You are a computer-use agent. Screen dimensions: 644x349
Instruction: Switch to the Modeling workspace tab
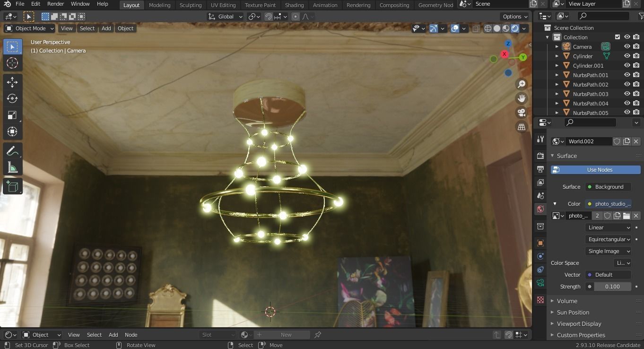[159, 5]
